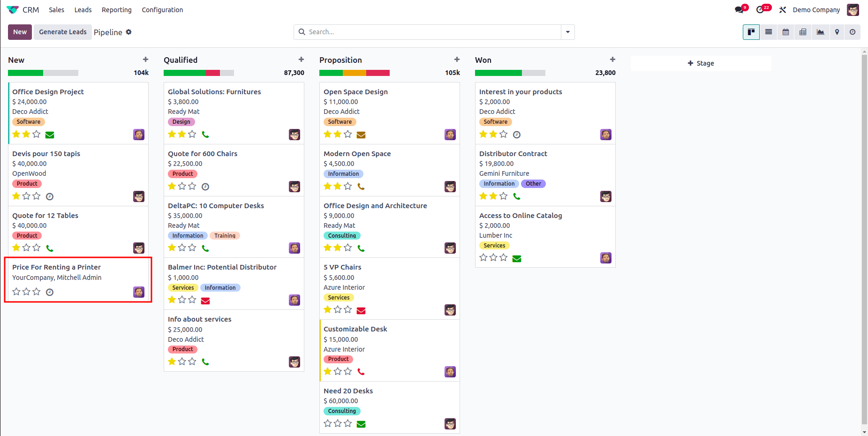
Task: Expand the search options dropdown
Action: 568,32
